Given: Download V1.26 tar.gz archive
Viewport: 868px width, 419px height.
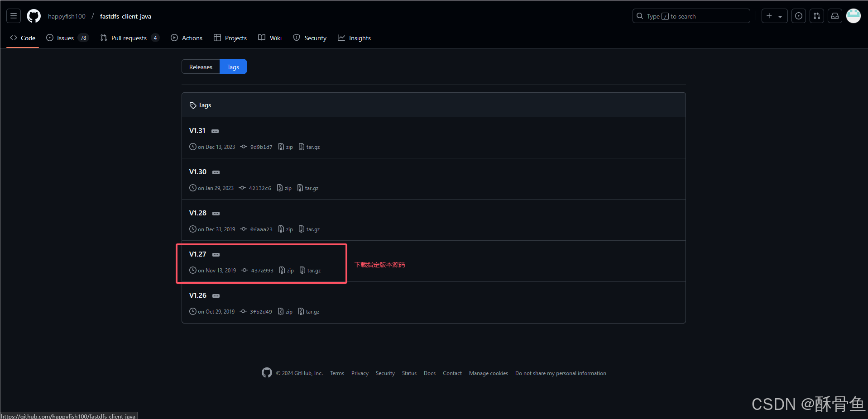Looking at the screenshot, I should pos(309,312).
